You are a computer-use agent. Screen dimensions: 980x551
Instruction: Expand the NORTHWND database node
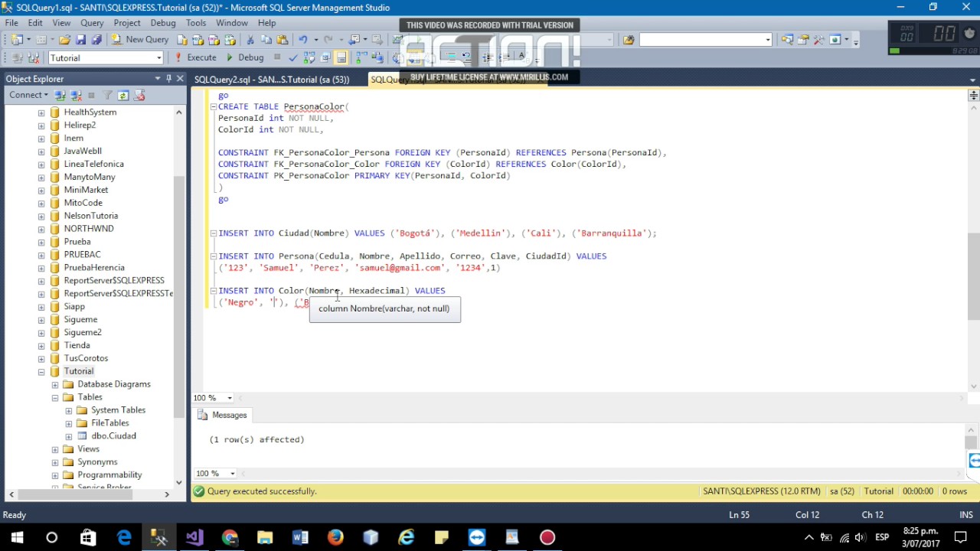(x=41, y=229)
